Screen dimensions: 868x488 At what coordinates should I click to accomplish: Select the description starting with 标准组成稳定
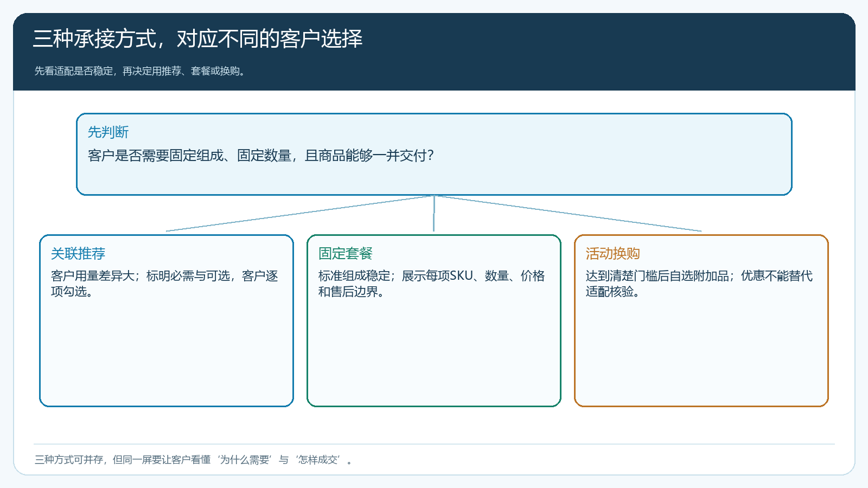point(431,284)
